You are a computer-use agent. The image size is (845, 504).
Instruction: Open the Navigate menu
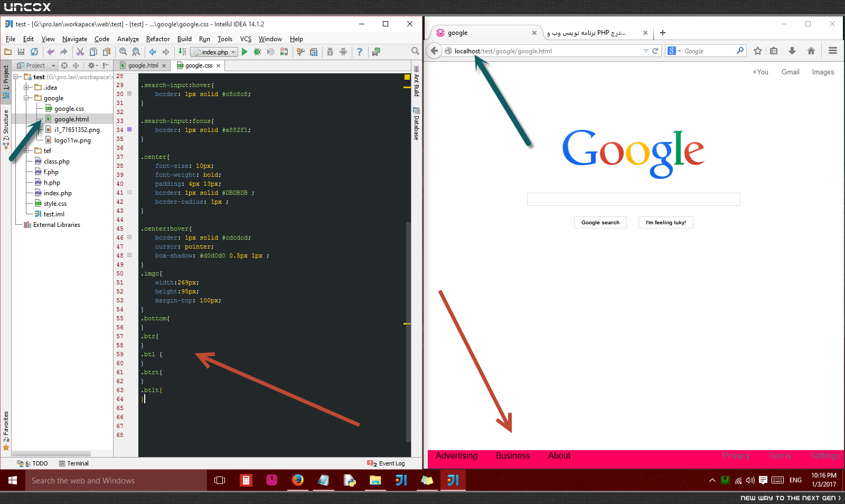coord(74,39)
